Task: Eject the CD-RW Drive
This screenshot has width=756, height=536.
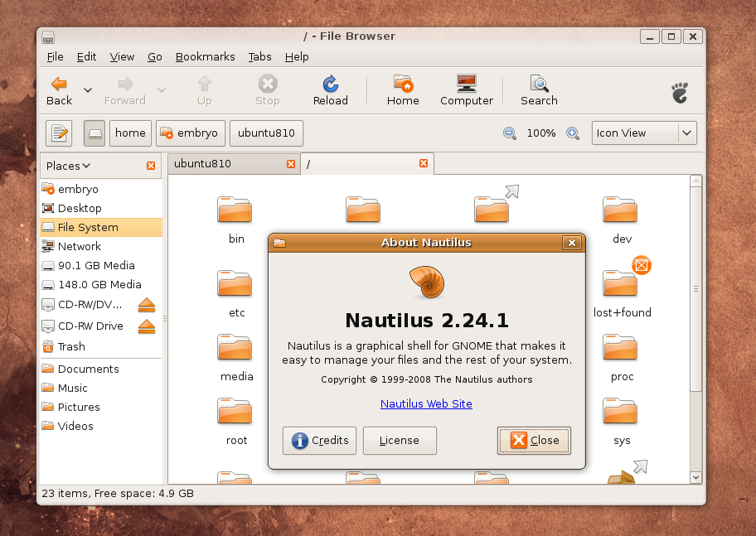Action: tap(147, 326)
